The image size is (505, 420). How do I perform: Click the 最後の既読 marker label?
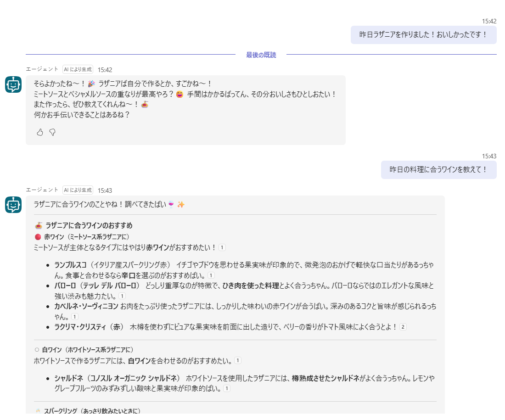point(261,55)
